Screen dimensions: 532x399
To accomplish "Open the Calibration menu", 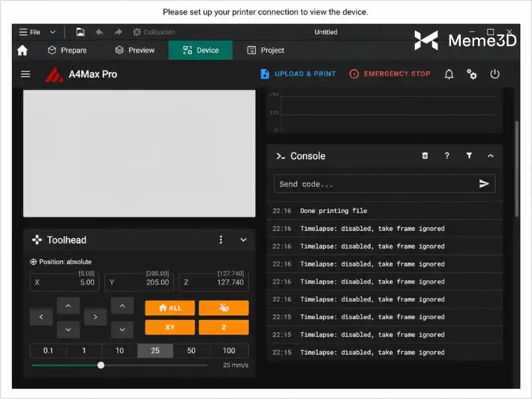I will click(154, 32).
